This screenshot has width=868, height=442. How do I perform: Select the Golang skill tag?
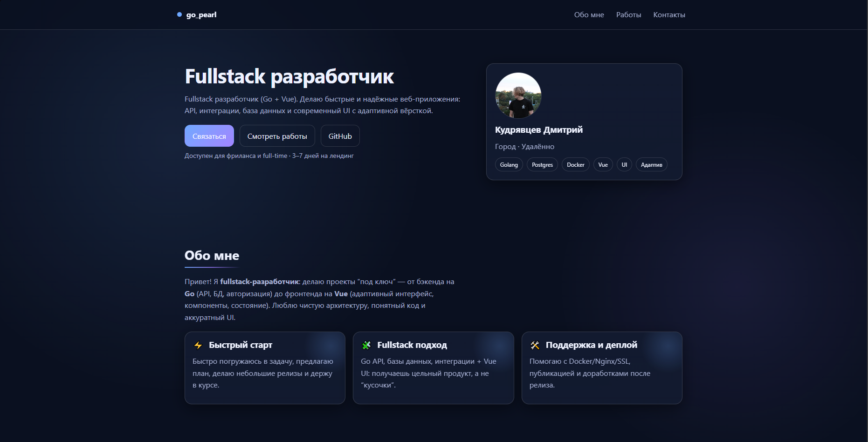509,165
